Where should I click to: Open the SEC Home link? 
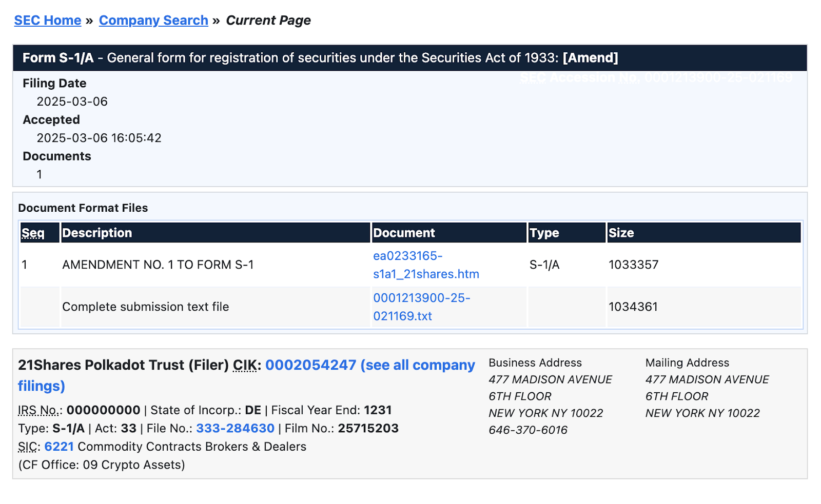click(47, 20)
